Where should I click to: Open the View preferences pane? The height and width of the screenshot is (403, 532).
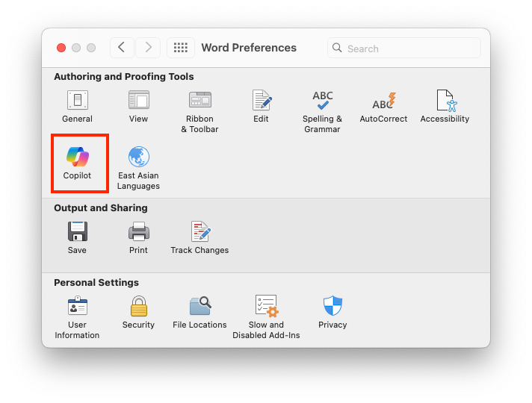(x=138, y=101)
